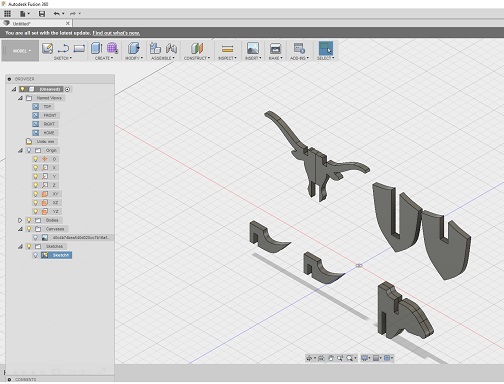The width and height of the screenshot is (504, 384).
Task: Activate the Unsaved component radio button
Action: (x=68, y=89)
